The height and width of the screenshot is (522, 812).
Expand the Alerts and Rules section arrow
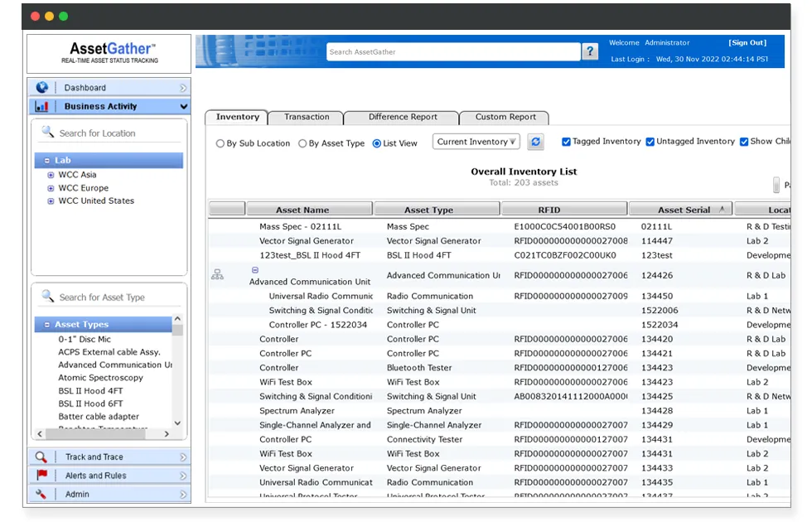coord(183,476)
